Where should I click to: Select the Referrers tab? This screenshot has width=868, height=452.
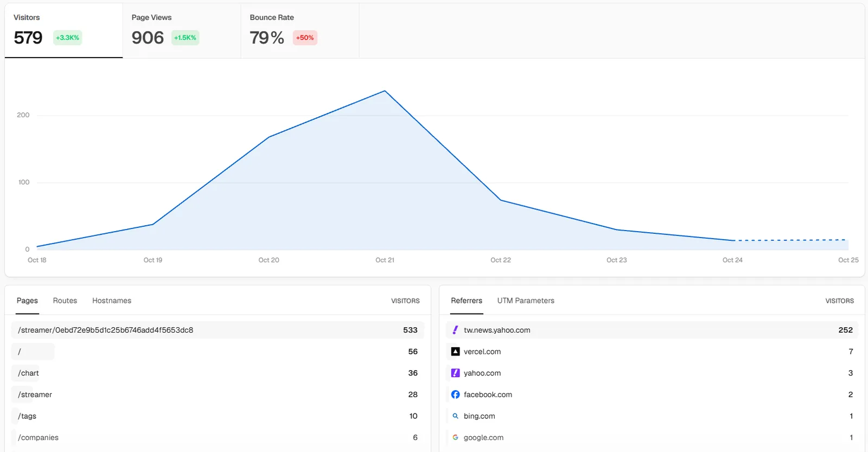[467, 301]
